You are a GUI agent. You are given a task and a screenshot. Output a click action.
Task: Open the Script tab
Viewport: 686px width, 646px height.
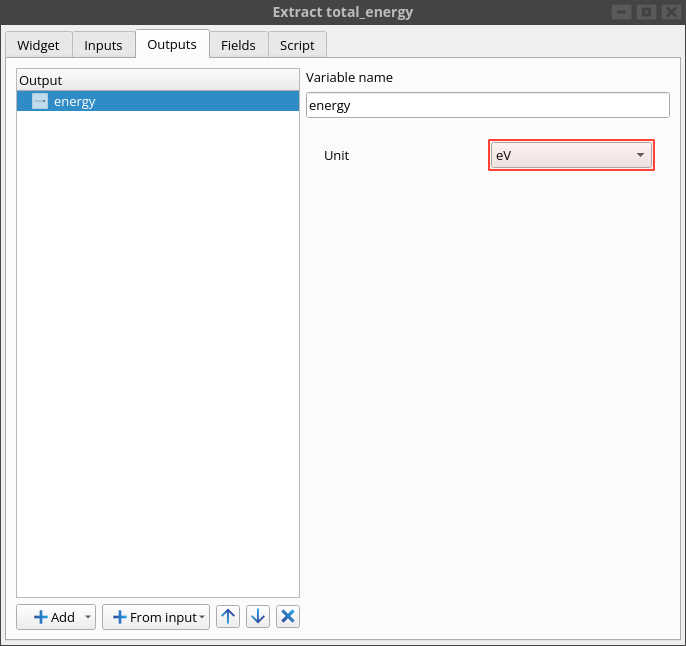click(297, 45)
